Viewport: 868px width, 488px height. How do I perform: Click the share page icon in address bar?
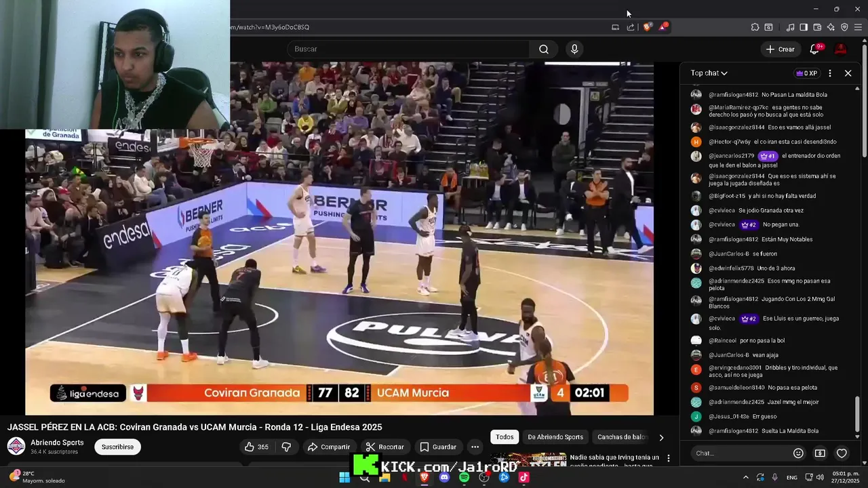click(631, 27)
